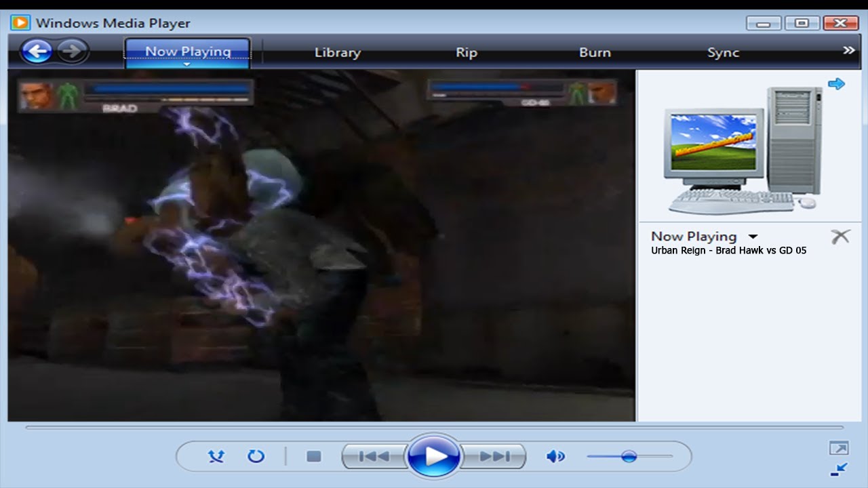Switch to the Rip tab
Image resolution: width=868 pixels, height=488 pixels.
[467, 52]
